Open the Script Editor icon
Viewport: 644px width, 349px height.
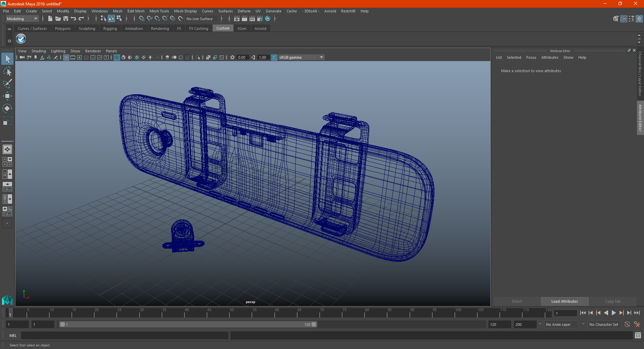[638, 336]
